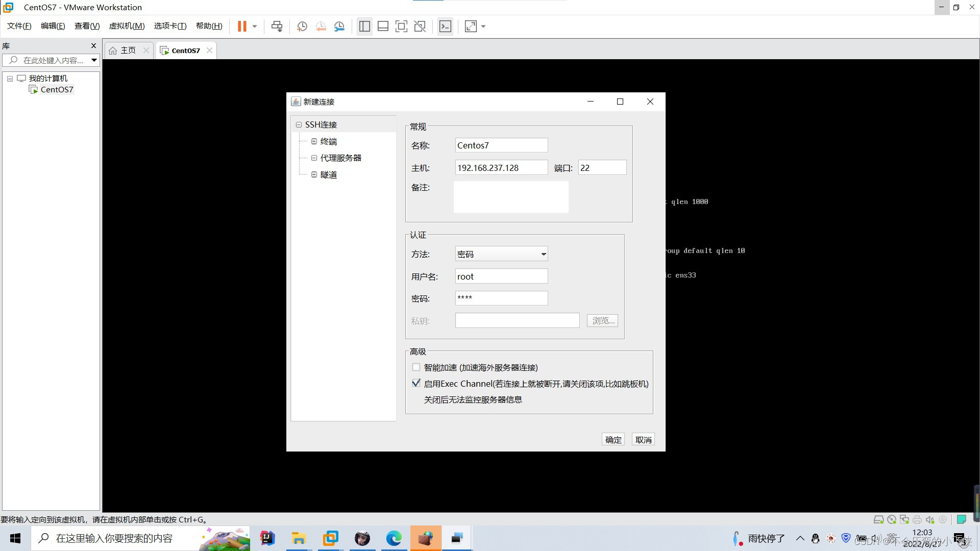This screenshot has width=980, height=551.
Task: Click the 浏览... browse button
Action: click(x=602, y=320)
